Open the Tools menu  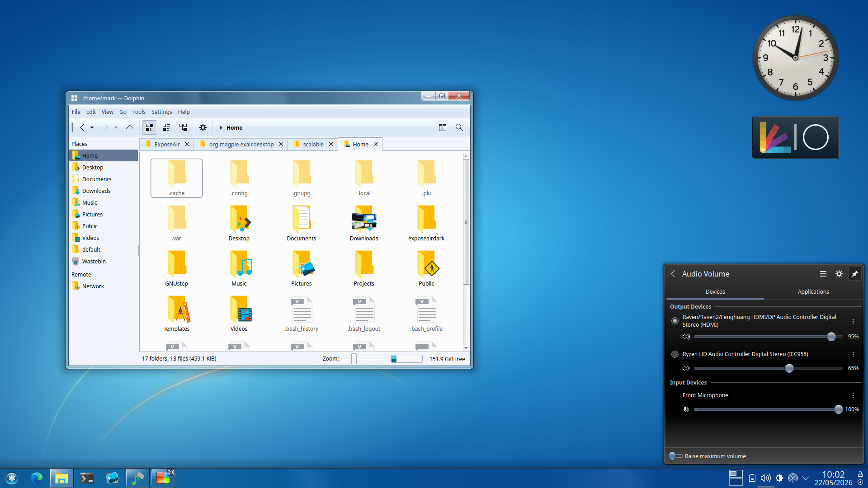[x=139, y=112]
